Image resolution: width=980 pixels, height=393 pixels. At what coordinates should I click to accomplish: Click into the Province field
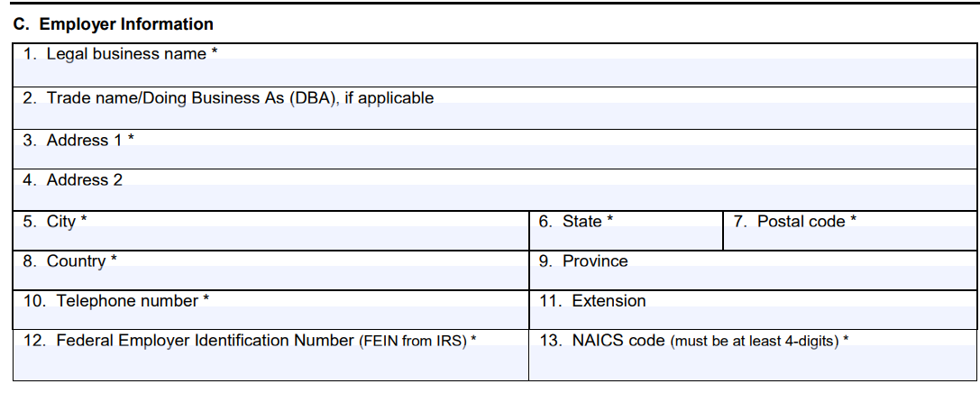coord(753,279)
